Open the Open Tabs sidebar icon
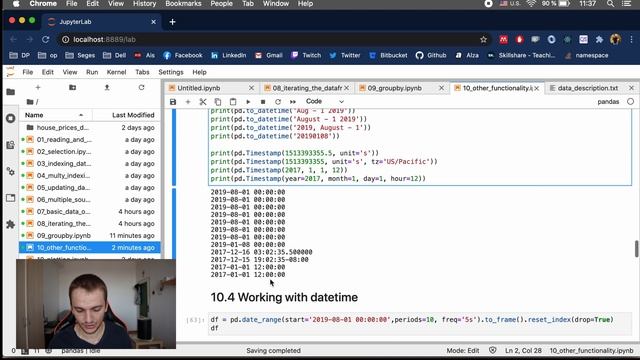The width and height of the screenshot is (640, 360). click(11, 198)
